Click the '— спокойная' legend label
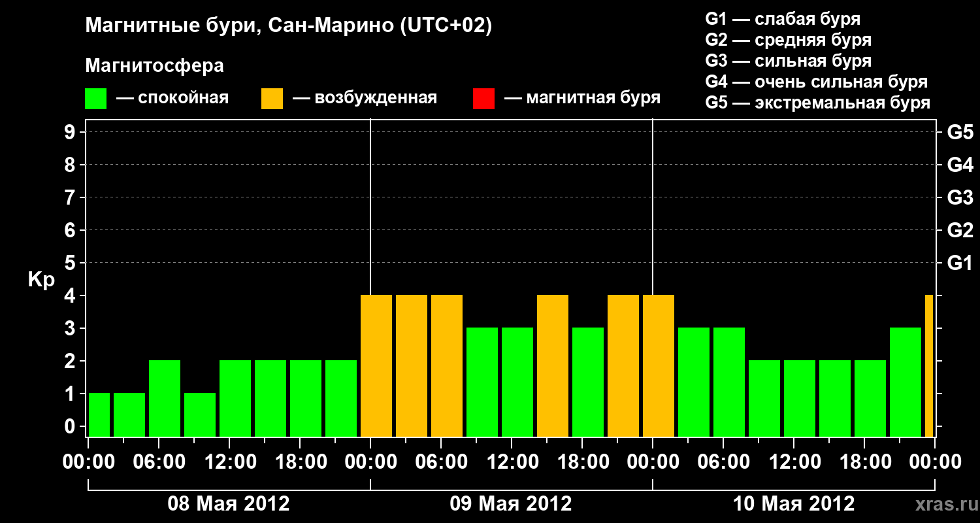The width and height of the screenshot is (980, 523). [172, 99]
